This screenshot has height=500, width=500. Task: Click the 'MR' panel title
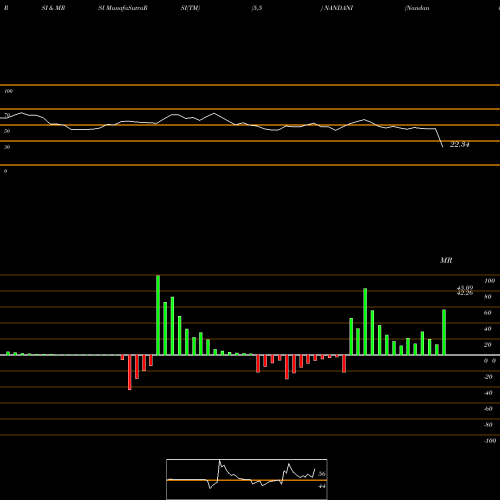(446, 260)
